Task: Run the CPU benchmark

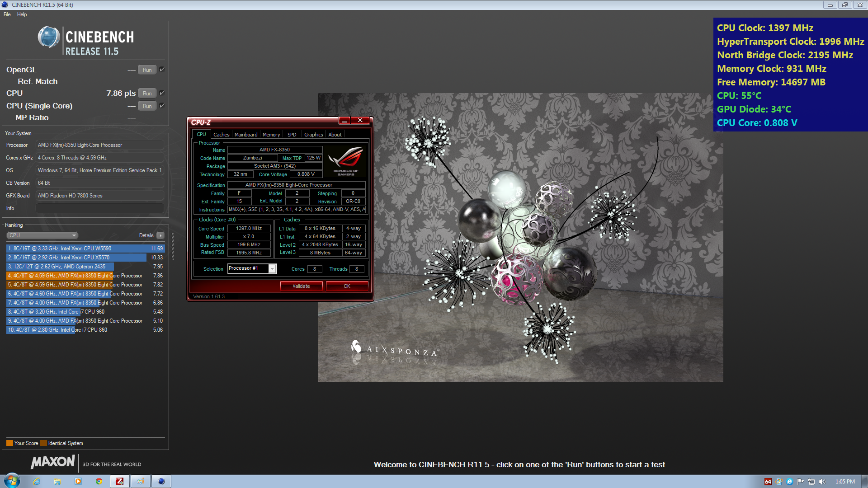Action: pyautogui.click(x=147, y=94)
